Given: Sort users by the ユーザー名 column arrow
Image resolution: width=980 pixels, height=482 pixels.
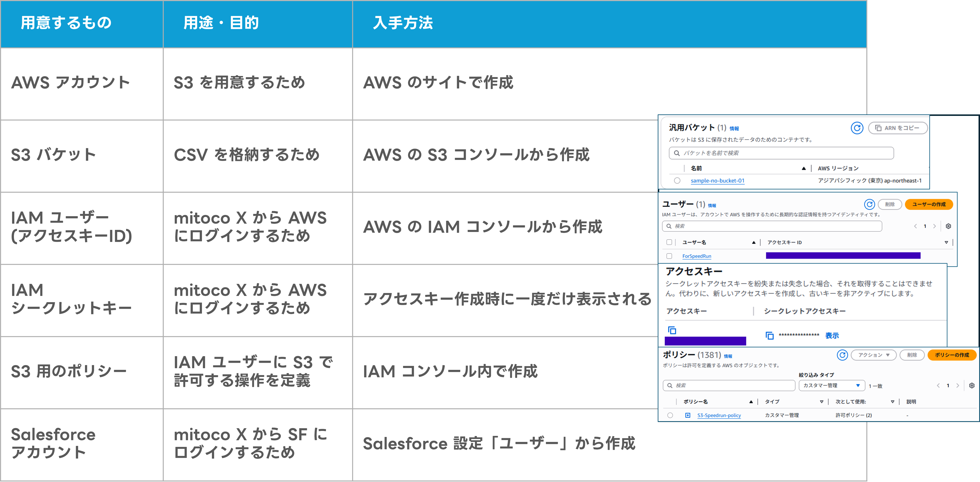Looking at the screenshot, I should click(753, 243).
